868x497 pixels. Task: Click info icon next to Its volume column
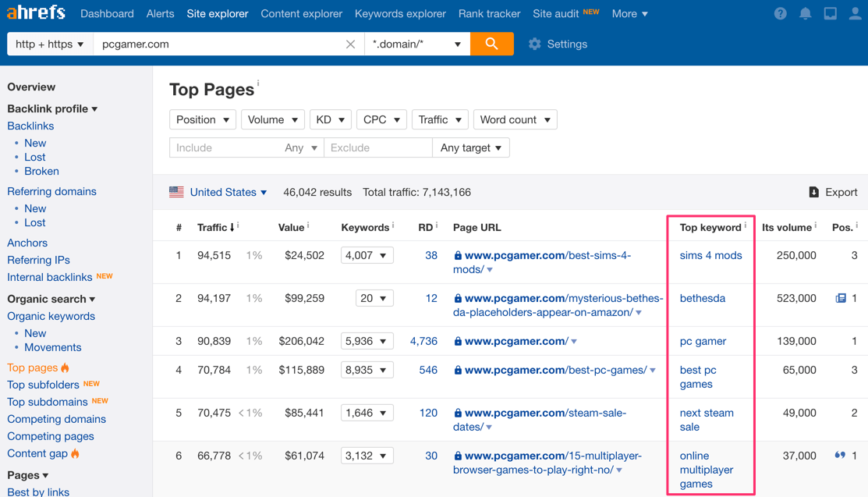pos(816,225)
